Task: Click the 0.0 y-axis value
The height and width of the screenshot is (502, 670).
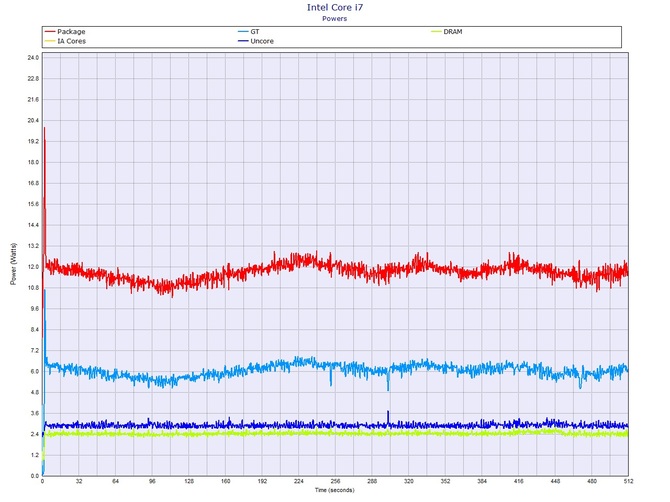Action: coord(35,476)
